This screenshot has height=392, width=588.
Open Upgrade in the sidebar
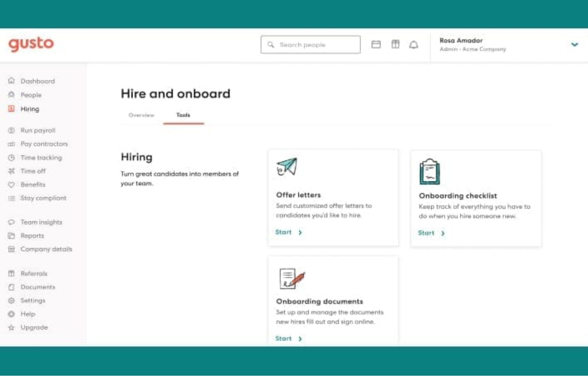point(34,327)
